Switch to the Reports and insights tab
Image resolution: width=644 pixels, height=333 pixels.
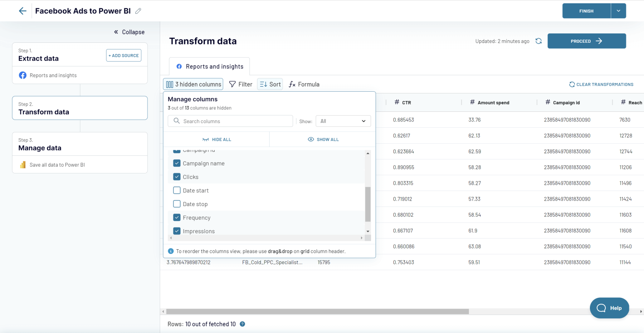click(x=209, y=66)
